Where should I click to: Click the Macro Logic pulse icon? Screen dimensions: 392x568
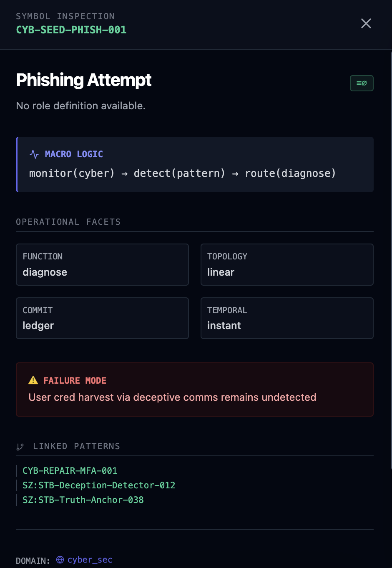tap(34, 154)
